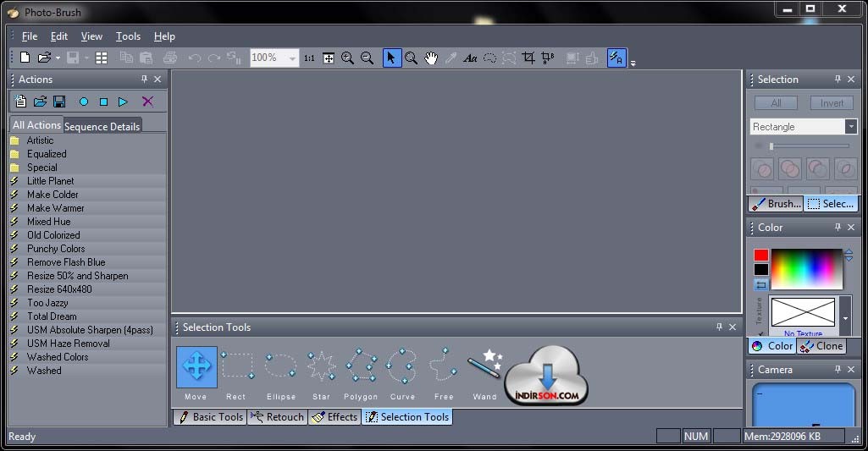Click fit-to-window zoom icon
The width and height of the screenshot is (868, 451).
tap(329, 58)
